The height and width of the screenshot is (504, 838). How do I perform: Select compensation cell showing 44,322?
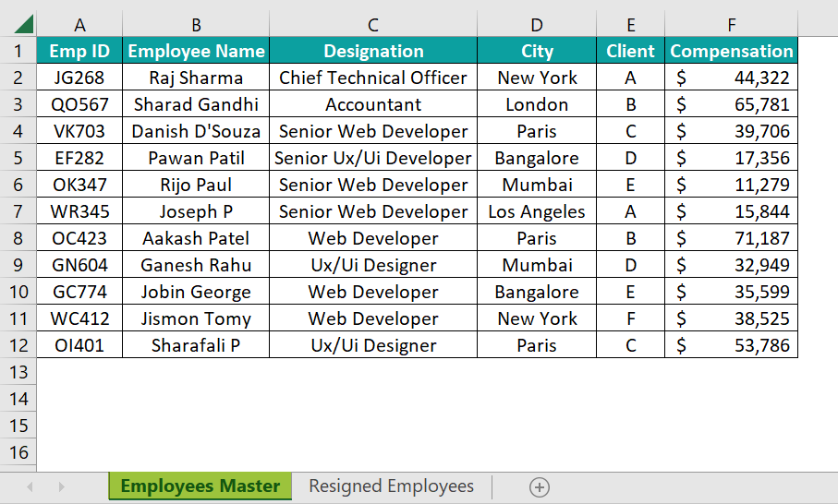coord(731,78)
